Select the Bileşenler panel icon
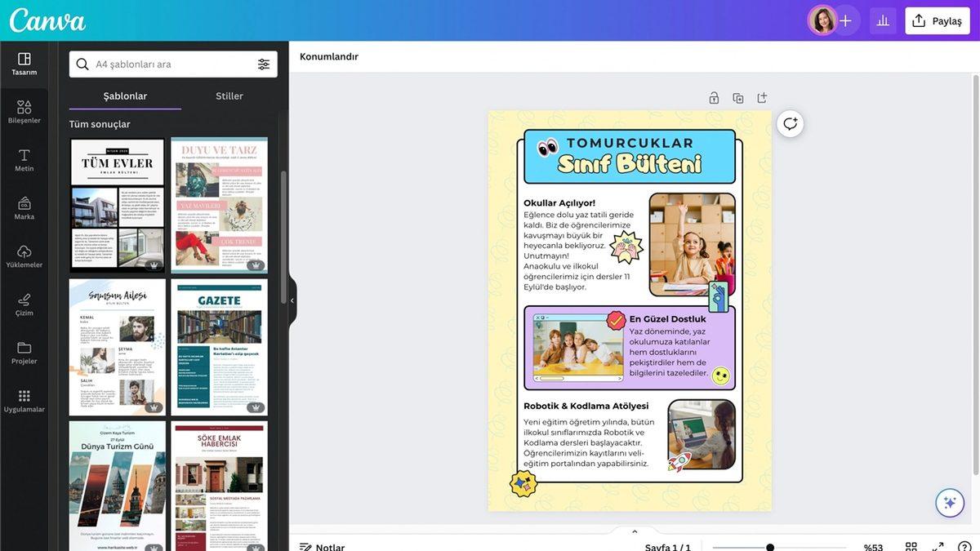 pos(24,106)
